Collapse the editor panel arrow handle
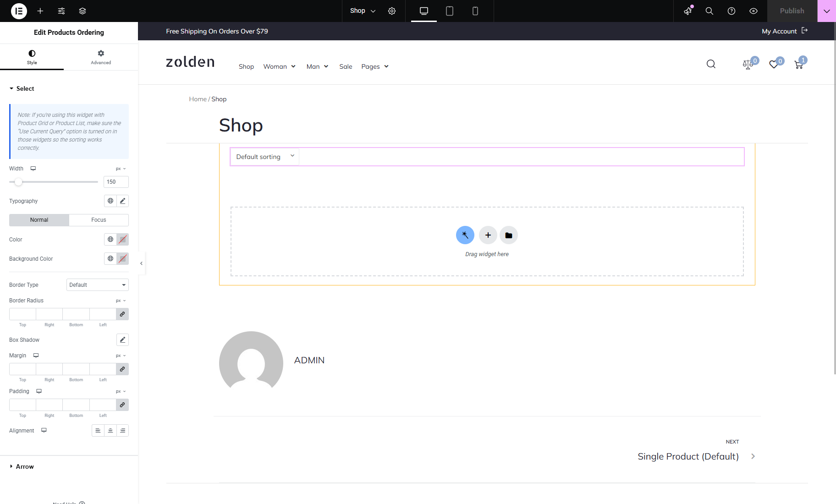 tap(141, 263)
